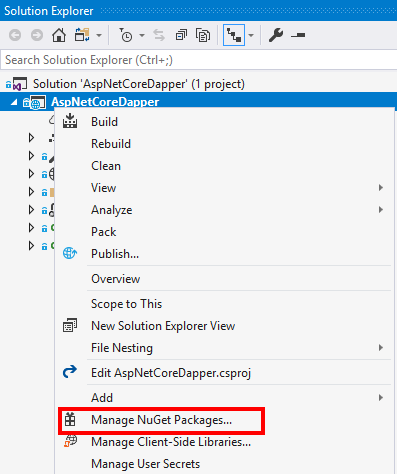Expand the View submenu arrow
This screenshot has width=397, height=474.
tap(381, 188)
